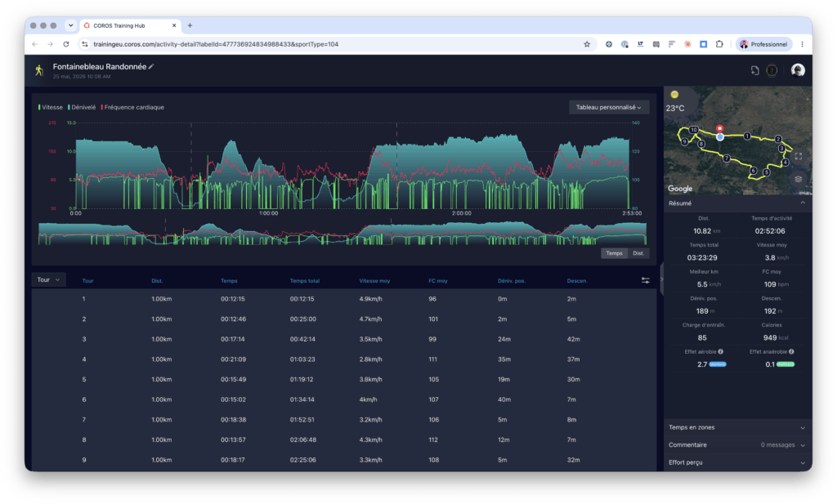
Task: Show Effet aérobie info tooltip
Action: click(x=721, y=351)
